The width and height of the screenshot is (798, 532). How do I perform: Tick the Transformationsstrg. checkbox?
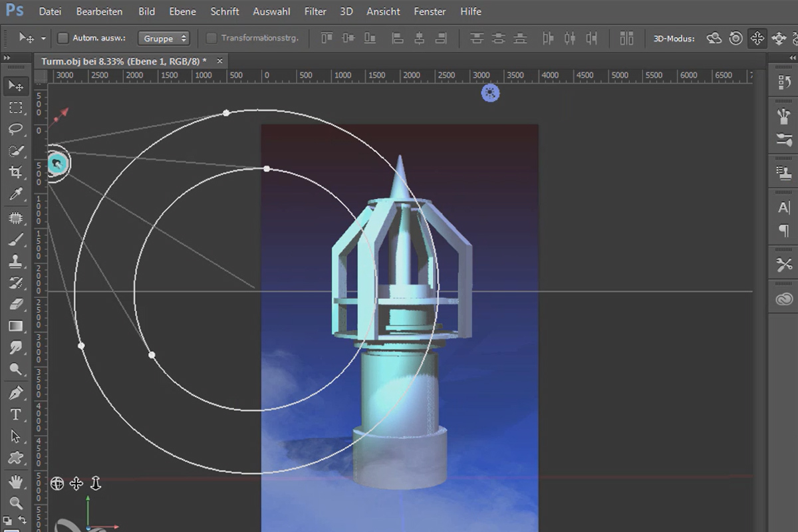[211, 38]
